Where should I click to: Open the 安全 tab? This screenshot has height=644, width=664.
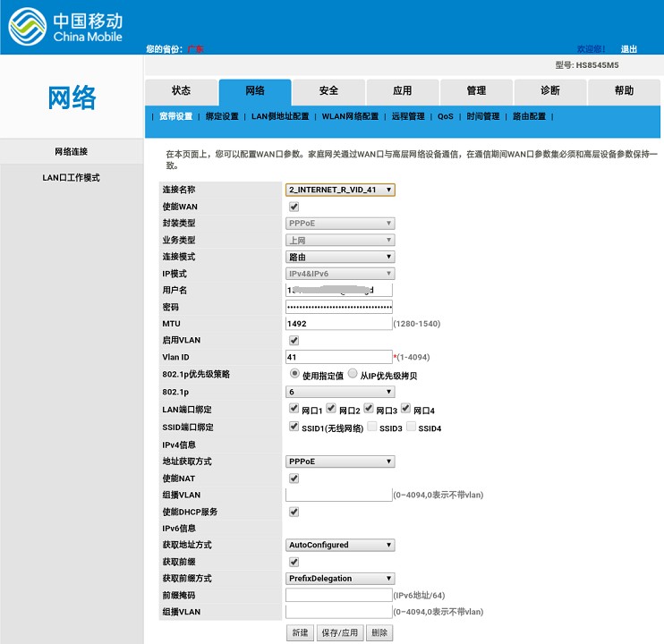[328, 91]
